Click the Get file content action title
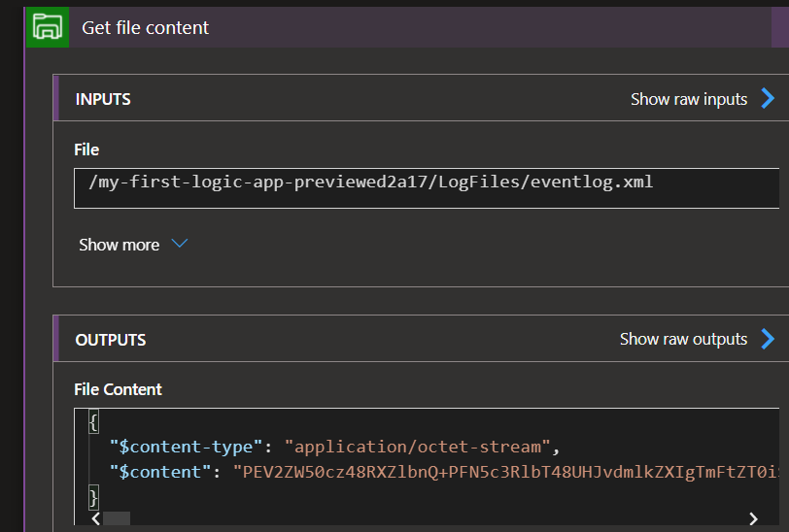The image size is (789, 532). (x=145, y=28)
